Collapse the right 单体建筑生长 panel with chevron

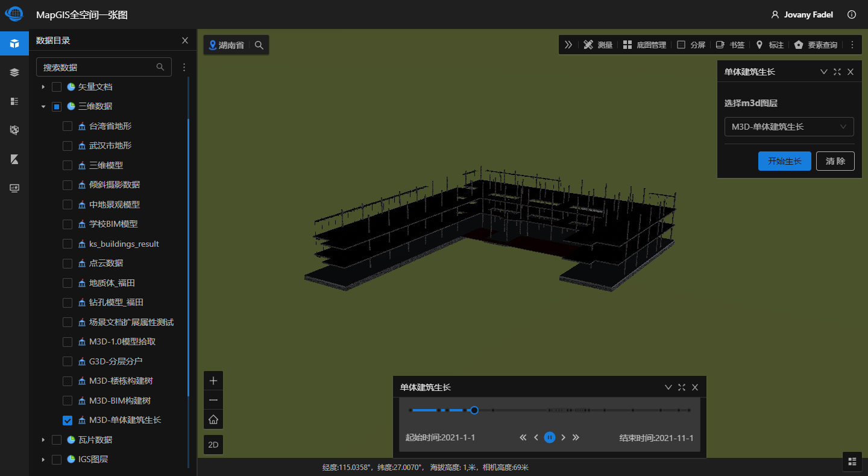pos(824,72)
